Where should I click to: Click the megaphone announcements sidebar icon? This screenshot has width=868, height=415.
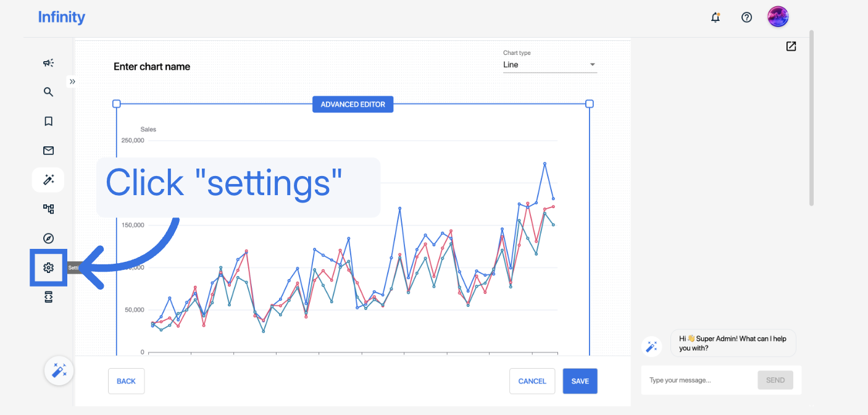click(x=48, y=62)
